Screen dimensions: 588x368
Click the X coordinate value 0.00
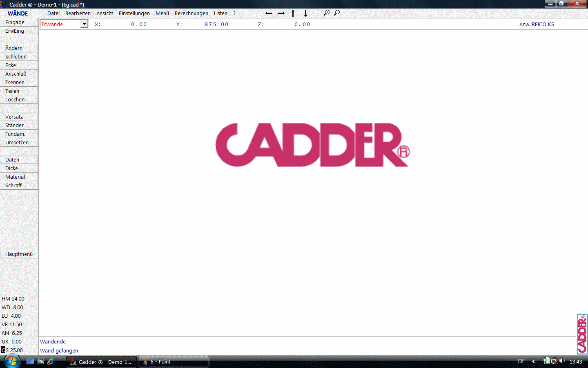(x=139, y=25)
